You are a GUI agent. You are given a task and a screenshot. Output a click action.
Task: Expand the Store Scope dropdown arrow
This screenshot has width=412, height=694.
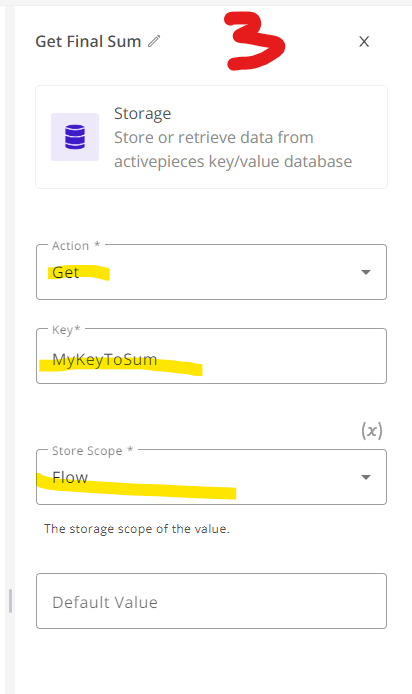click(366, 477)
